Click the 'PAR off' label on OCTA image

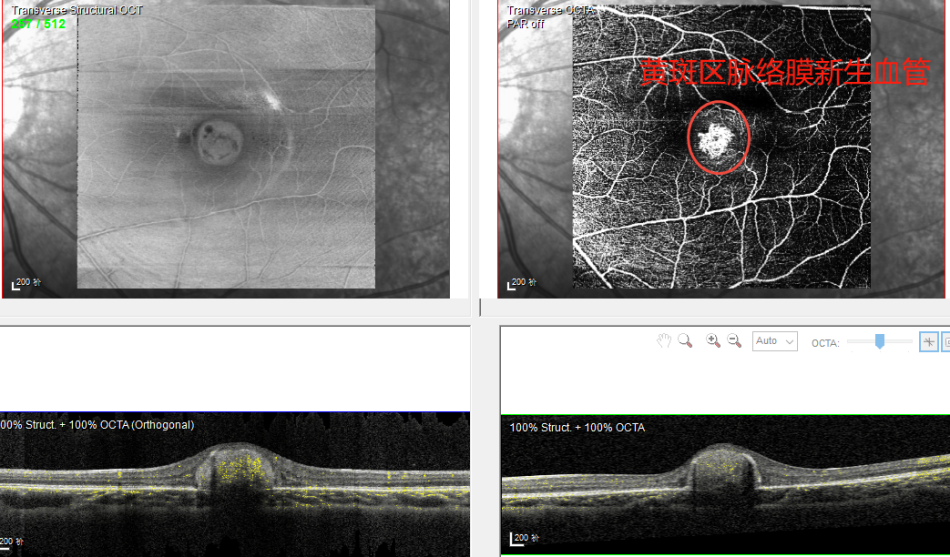(x=525, y=23)
